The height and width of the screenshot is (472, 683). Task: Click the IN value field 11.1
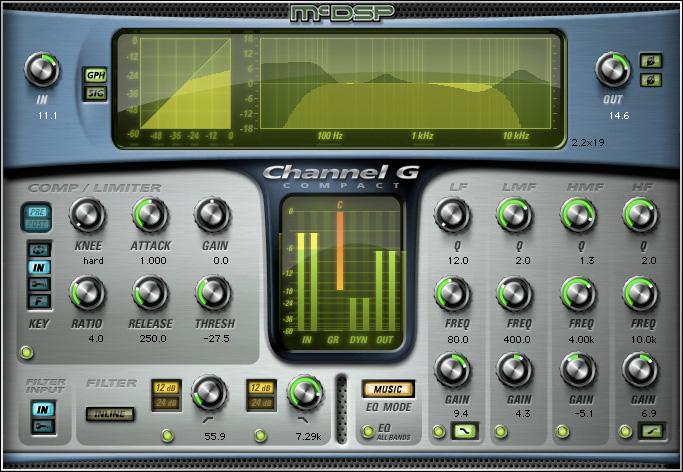[47, 116]
